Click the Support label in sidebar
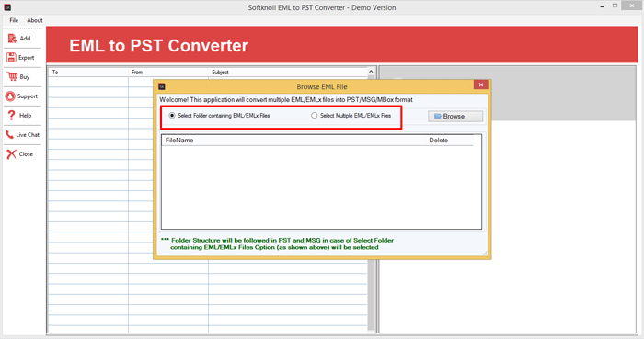The image size is (644, 339). click(28, 96)
